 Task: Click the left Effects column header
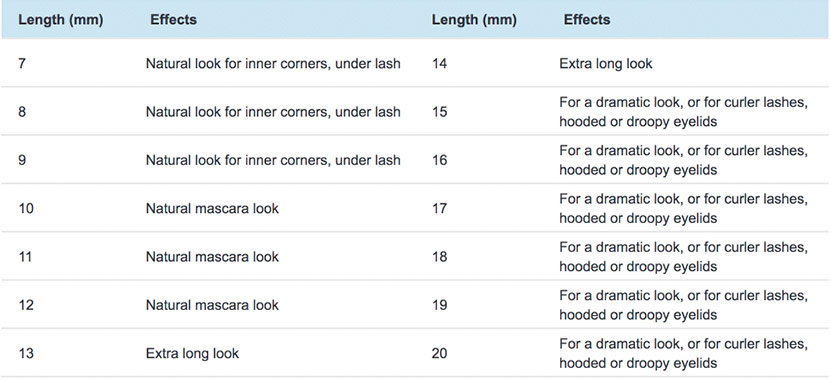173,20
